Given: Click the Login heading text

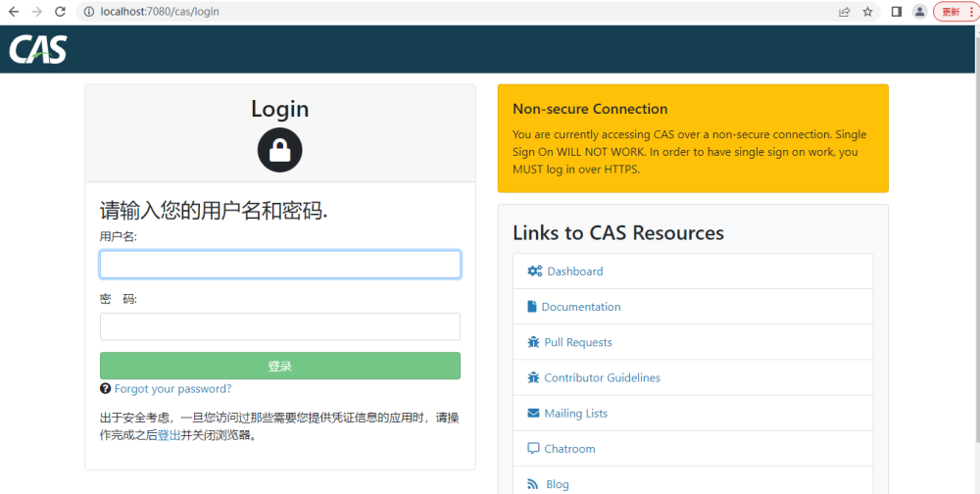Looking at the screenshot, I should click(279, 108).
